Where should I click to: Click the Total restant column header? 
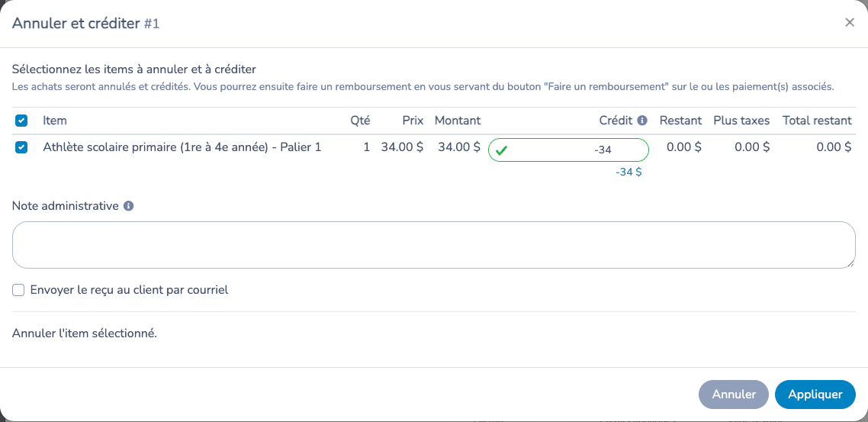point(817,120)
